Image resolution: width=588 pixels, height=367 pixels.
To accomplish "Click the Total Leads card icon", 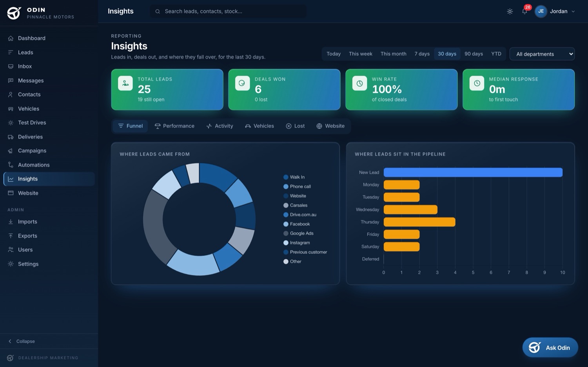I will 125,83.
